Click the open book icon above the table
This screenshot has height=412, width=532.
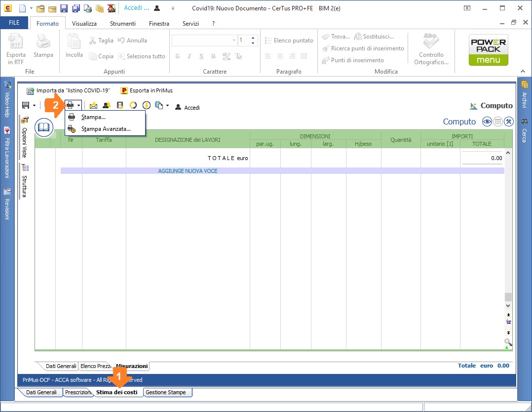[44, 127]
